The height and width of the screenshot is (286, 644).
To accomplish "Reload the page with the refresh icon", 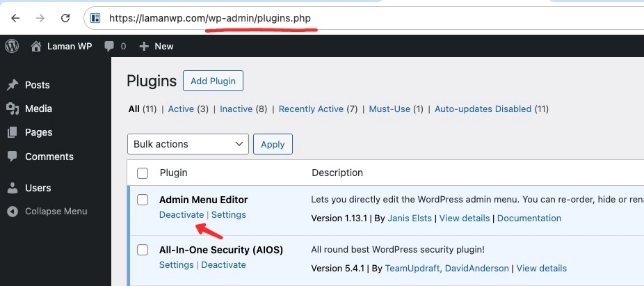I will 65,18.
